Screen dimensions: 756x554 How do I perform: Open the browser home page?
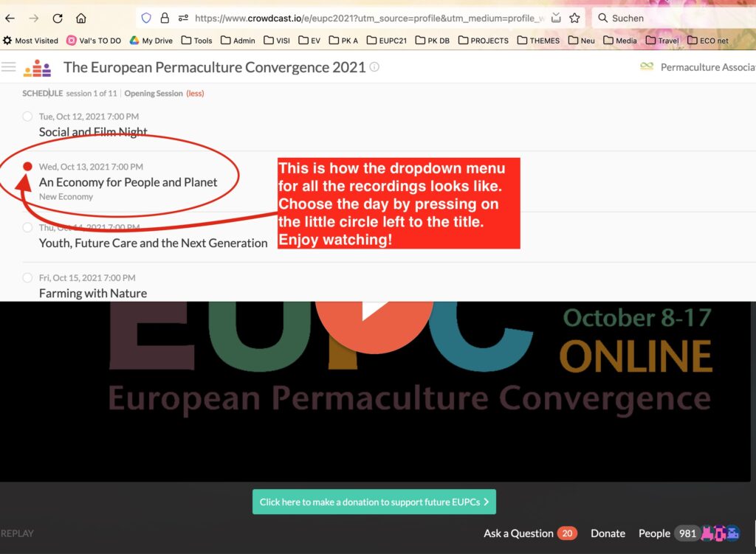coord(81,18)
